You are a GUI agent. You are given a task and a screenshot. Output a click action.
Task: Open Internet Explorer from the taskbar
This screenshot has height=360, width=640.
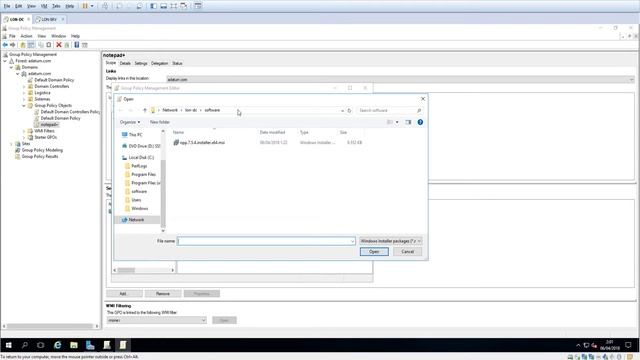[58, 345]
